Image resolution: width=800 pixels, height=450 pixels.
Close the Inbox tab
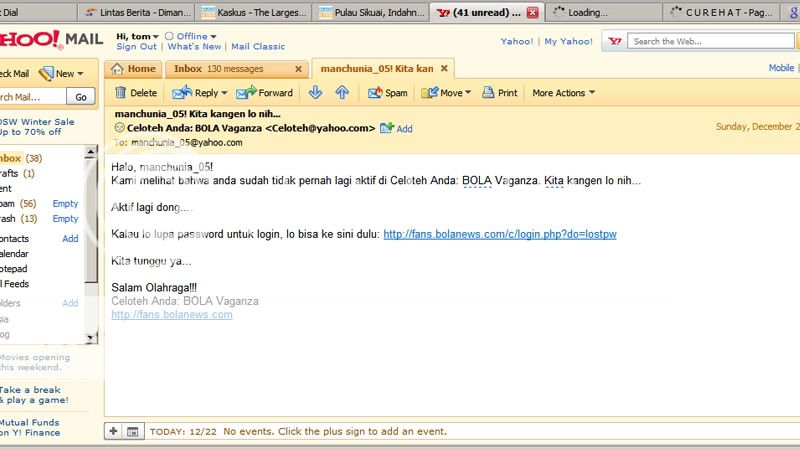tap(298, 69)
